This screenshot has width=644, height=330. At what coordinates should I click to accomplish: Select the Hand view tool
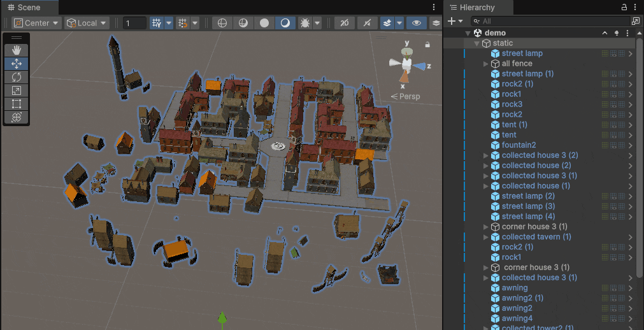pos(17,50)
